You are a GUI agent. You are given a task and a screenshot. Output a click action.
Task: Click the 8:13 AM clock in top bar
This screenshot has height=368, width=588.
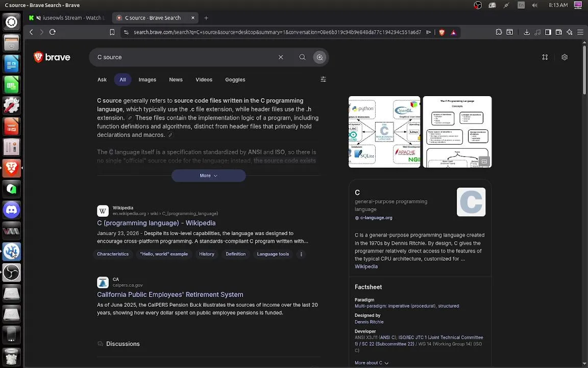pyautogui.click(x=558, y=5)
